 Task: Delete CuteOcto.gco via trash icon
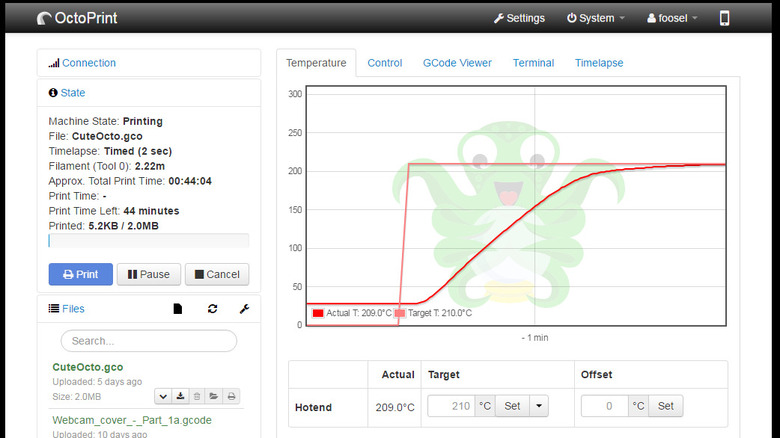(x=197, y=397)
